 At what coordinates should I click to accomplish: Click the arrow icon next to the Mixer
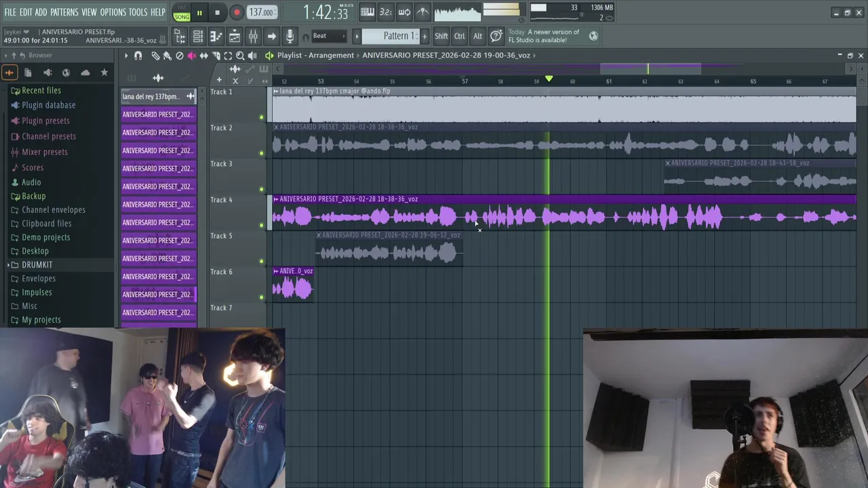[x=271, y=36]
